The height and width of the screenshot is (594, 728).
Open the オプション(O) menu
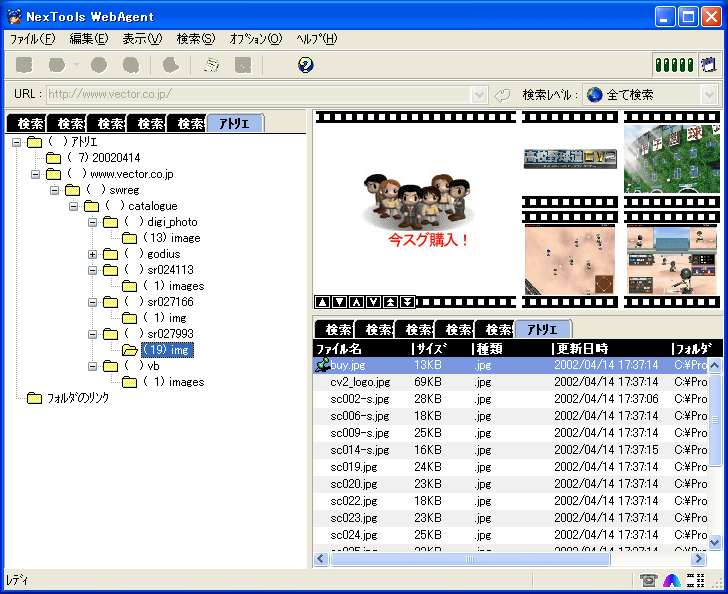pyautogui.click(x=256, y=39)
